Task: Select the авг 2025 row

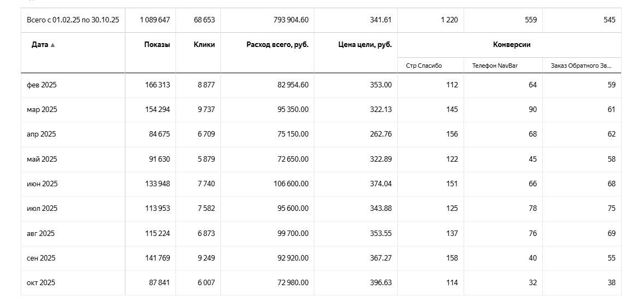Action: tap(40, 234)
